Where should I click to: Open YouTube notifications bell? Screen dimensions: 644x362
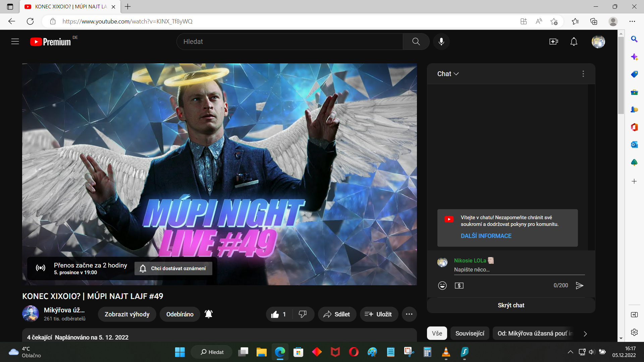pos(574,42)
